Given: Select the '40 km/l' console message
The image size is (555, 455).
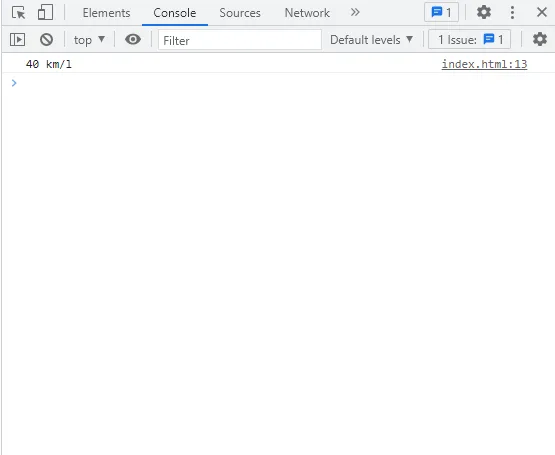Looking at the screenshot, I should pos(49,64).
